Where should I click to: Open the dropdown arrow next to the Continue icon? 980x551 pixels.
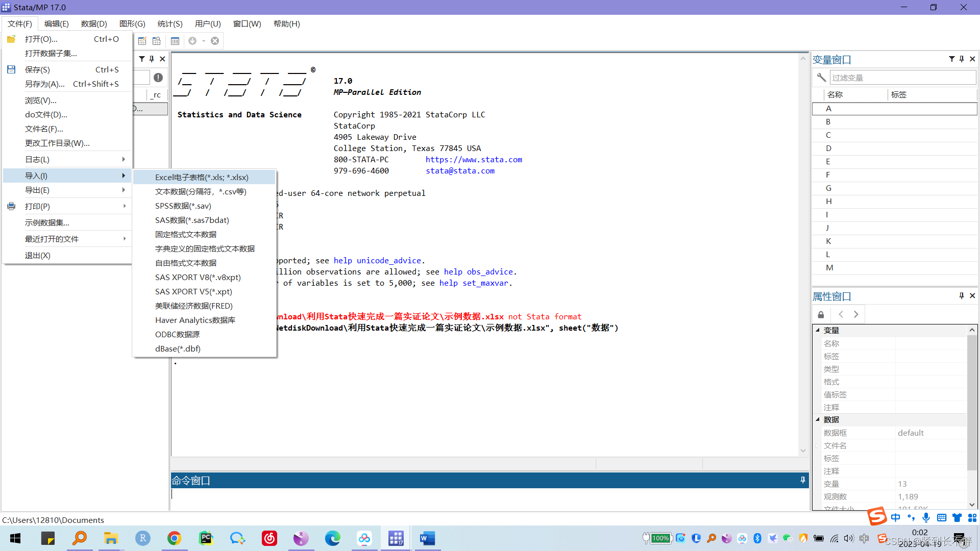point(204,41)
